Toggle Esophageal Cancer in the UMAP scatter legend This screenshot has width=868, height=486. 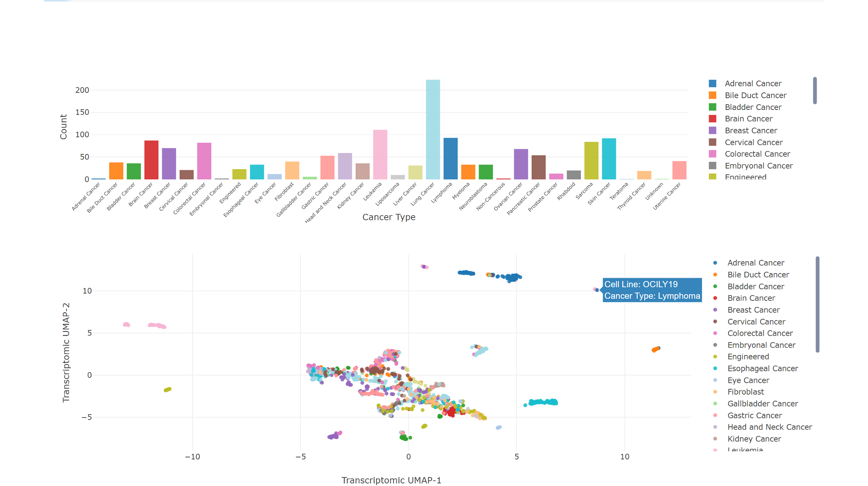762,368
